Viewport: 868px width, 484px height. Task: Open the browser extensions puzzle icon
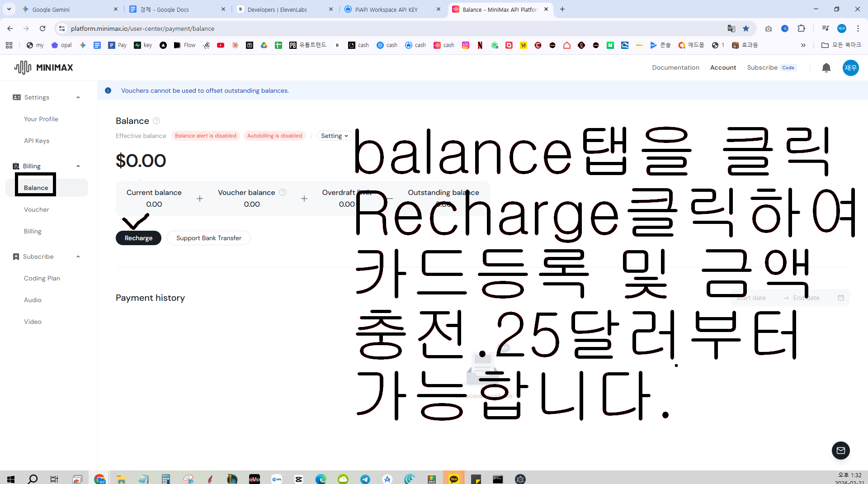801,28
